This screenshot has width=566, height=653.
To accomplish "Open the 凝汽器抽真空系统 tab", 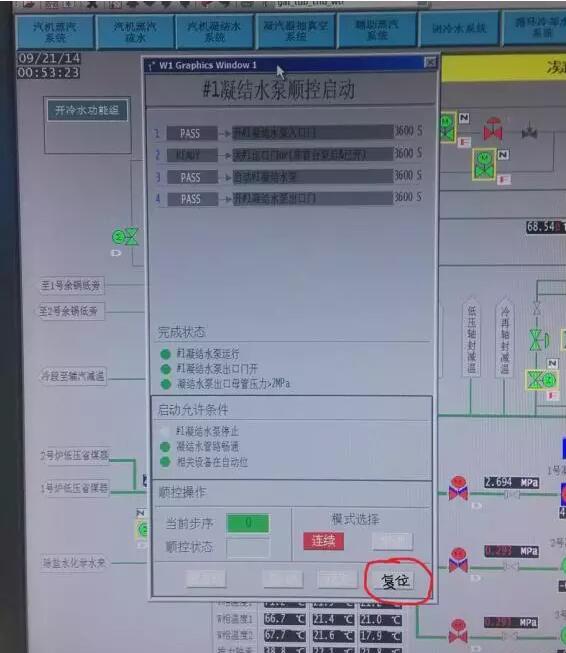I will click(295, 31).
